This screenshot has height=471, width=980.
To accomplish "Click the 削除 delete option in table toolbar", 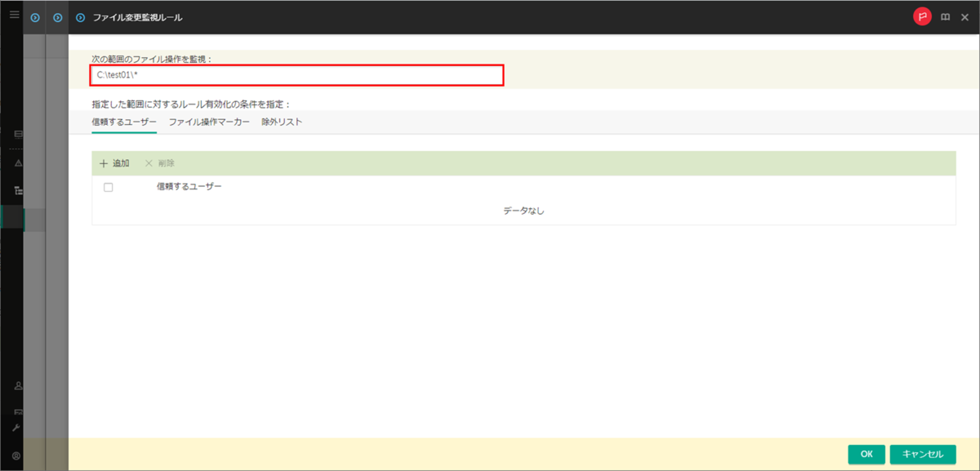I will (x=161, y=163).
